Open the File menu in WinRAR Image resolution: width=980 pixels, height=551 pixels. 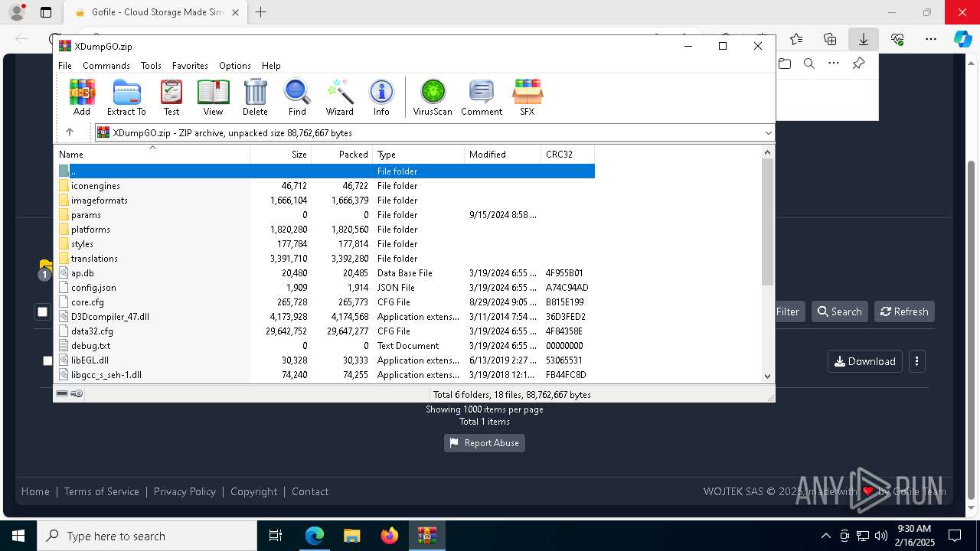[x=65, y=66]
